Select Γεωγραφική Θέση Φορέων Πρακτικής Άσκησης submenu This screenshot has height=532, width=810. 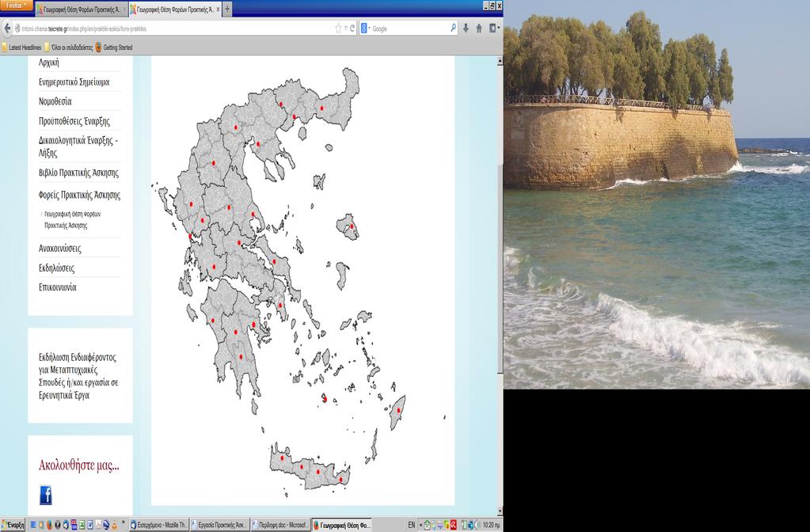pos(72,219)
